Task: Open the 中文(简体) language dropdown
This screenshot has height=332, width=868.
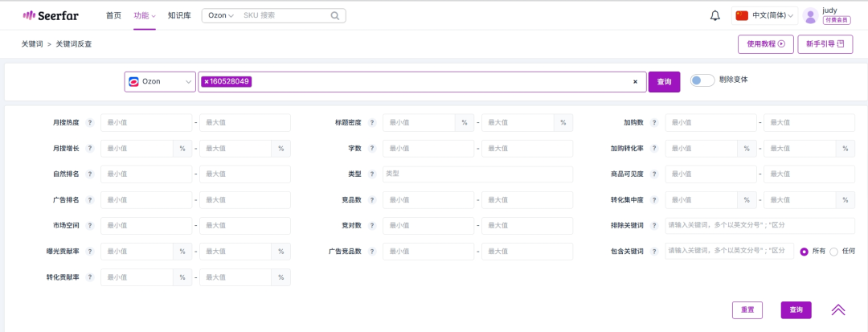Action: tap(764, 15)
